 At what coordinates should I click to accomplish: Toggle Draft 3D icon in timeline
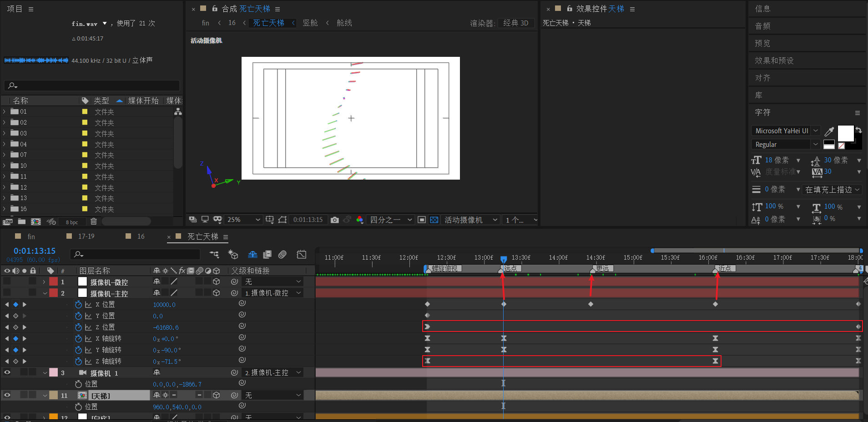point(233,255)
